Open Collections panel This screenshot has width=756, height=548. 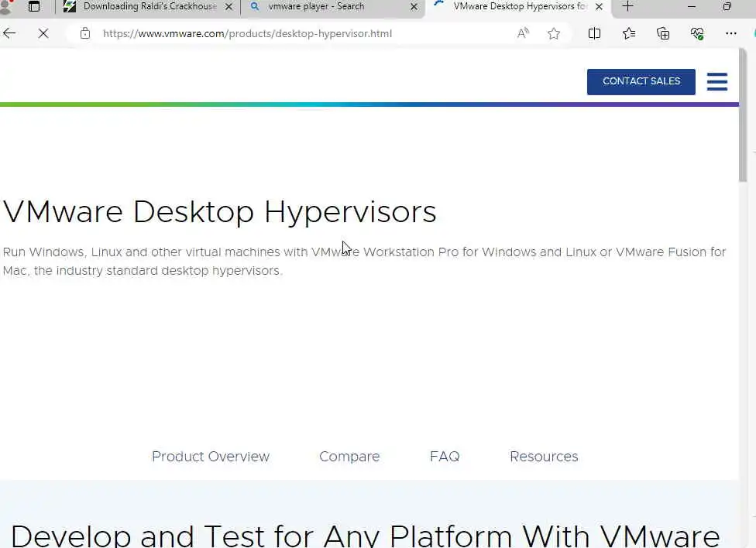point(663,33)
